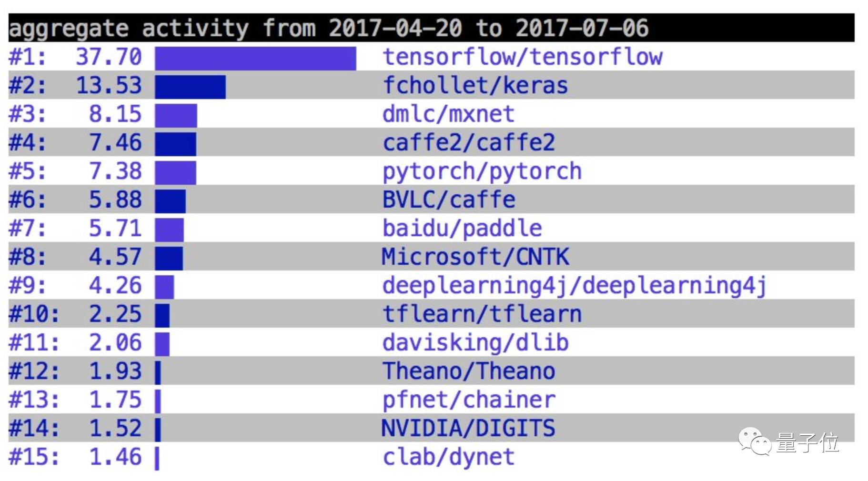Open the Microsoft/CNTK repository link
868x481 pixels.
[475, 257]
